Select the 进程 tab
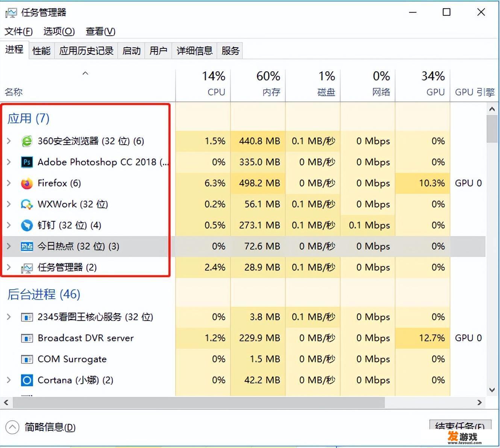 pos(14,50)
